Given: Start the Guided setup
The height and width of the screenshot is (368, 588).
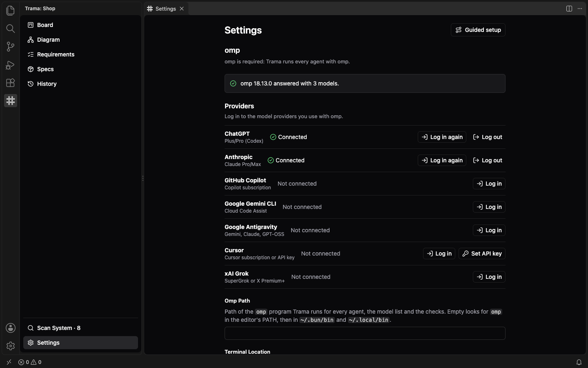Looking at the screenshot, I should point(478,30).
